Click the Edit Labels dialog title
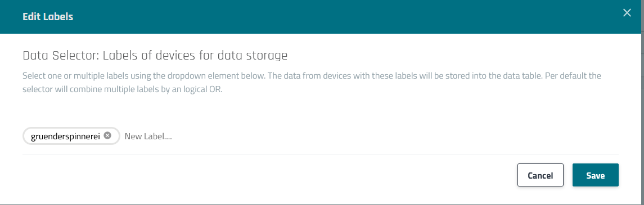 click(x=48, y=17)
